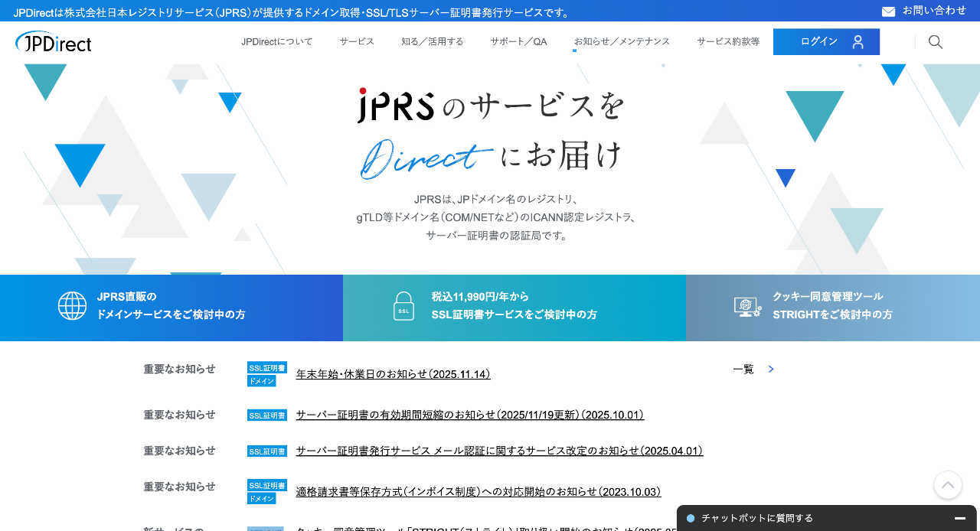
Task: Open the 知る／活用する menu
Action: coord(433,42)
